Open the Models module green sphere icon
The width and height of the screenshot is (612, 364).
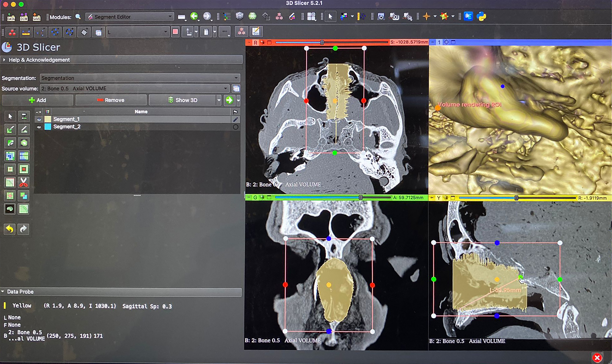pos(252,16)
